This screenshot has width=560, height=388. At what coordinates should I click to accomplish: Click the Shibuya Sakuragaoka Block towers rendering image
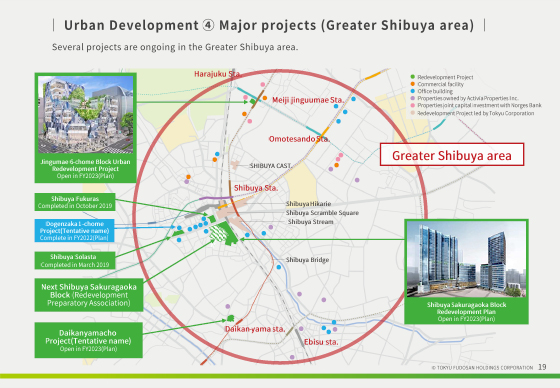click(x=466, y=259)
